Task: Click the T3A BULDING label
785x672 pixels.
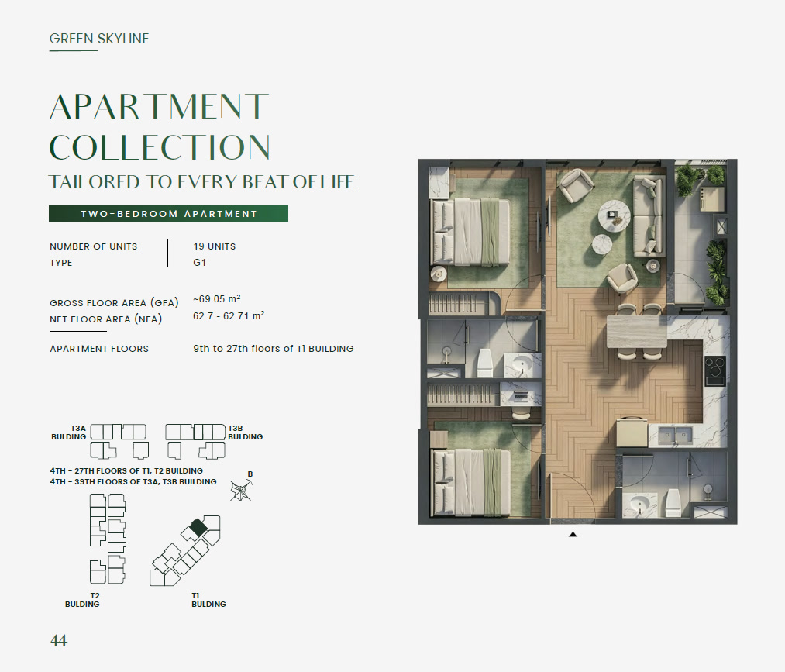Action: [x=69, y=432]
